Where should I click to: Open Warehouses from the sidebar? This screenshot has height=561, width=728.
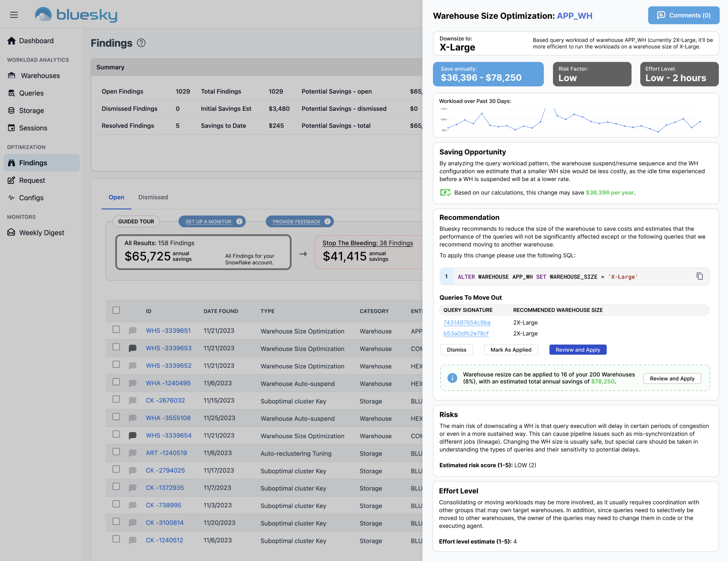(x=40, y=76)
